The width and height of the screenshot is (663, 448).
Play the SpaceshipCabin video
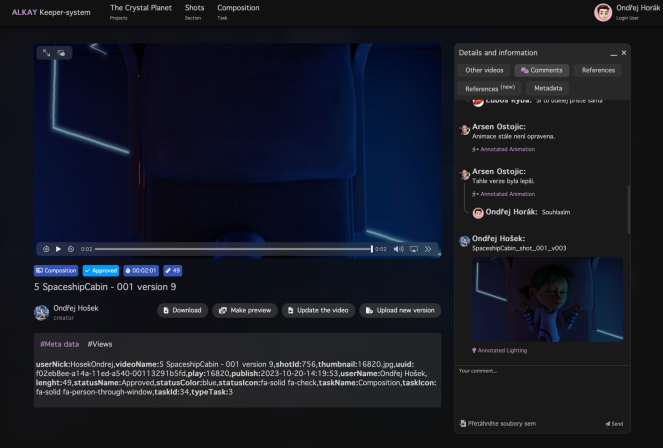(58, 249)
